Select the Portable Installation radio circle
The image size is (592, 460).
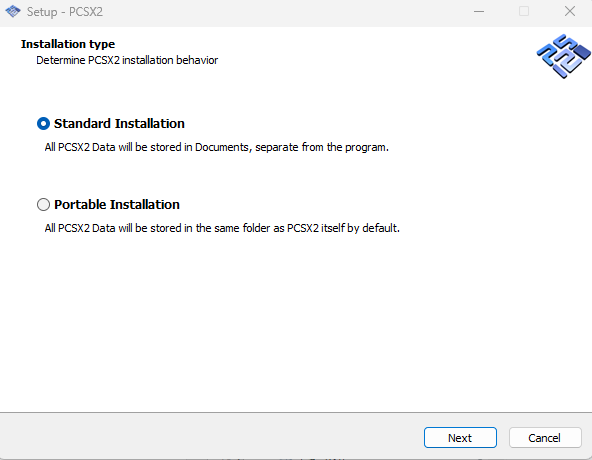(x=43, y=204)
